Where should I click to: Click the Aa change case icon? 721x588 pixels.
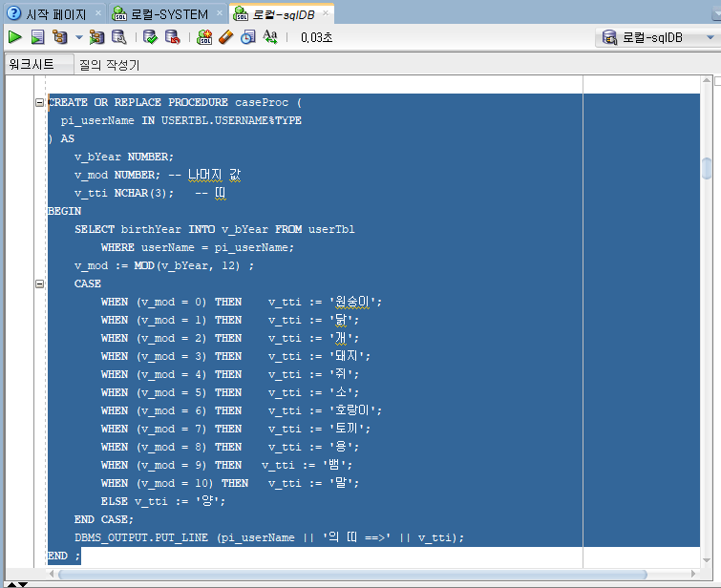tap(270, 37)
